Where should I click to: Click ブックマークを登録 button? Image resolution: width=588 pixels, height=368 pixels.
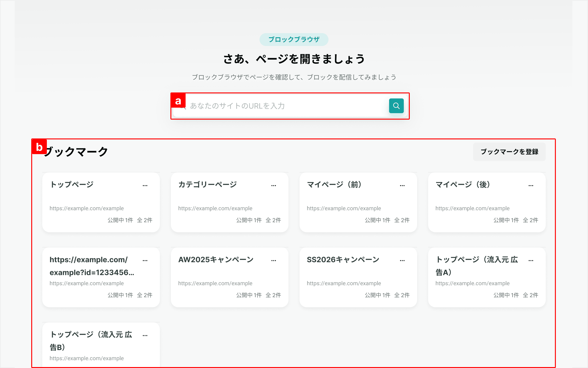[509, 152]
